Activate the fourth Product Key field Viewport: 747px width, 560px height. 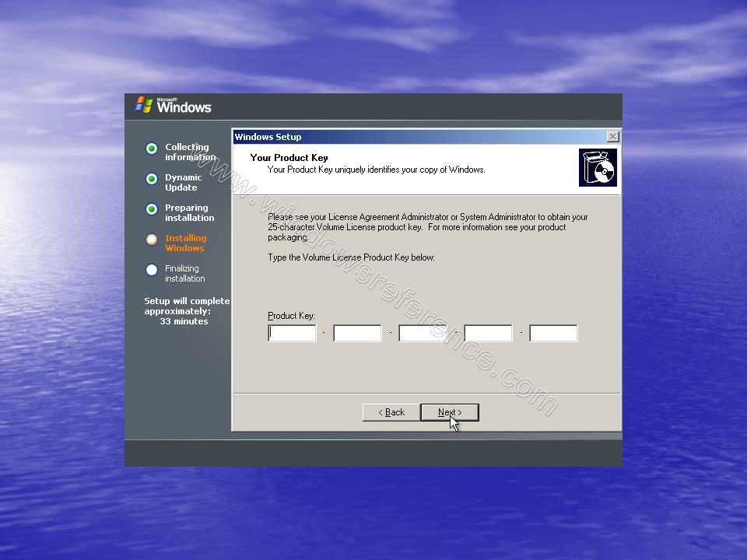[488, 333]
